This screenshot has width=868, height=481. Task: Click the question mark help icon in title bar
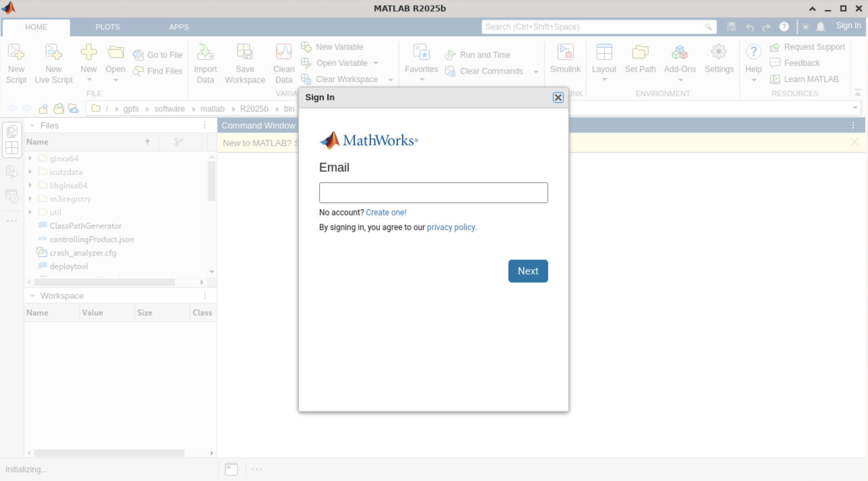click(x=784, y=27)
